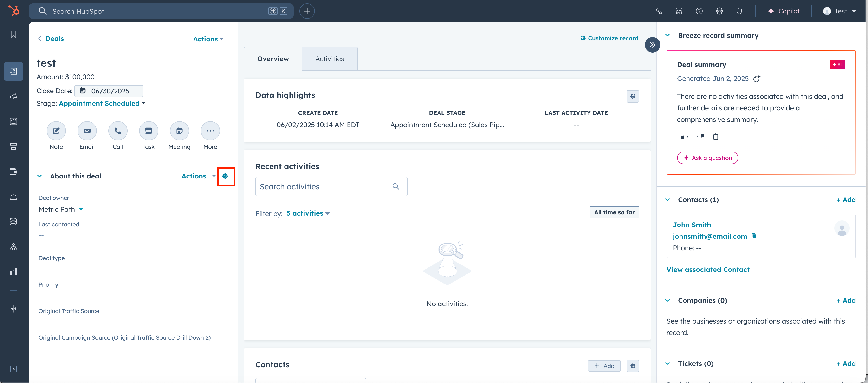
Task: Switch to the Activities tab
Action: click(x=330, y=59)
